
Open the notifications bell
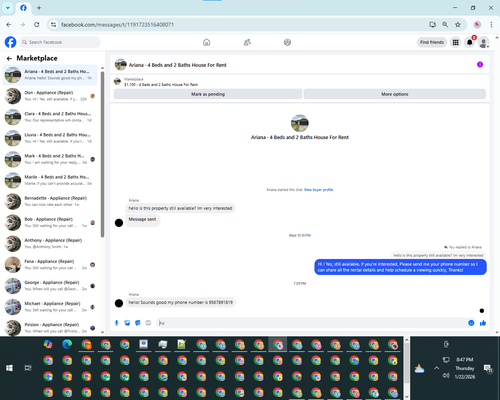pos(470,42)
